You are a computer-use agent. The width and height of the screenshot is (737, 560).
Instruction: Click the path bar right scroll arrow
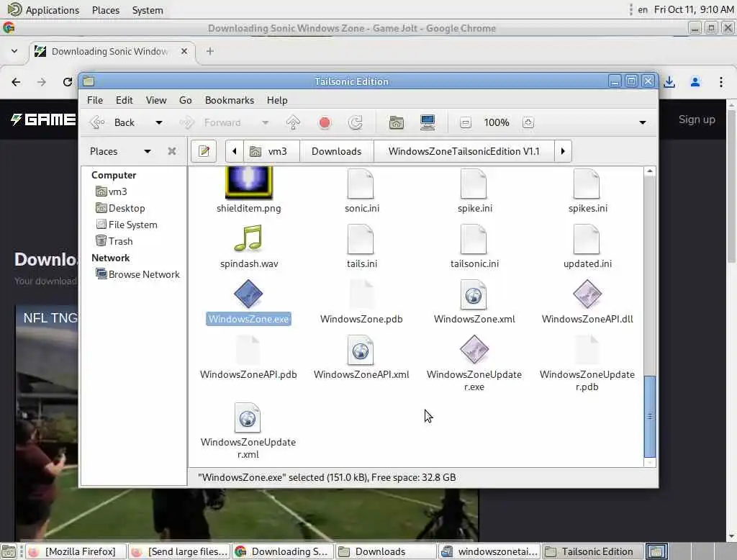click(563, 151)
